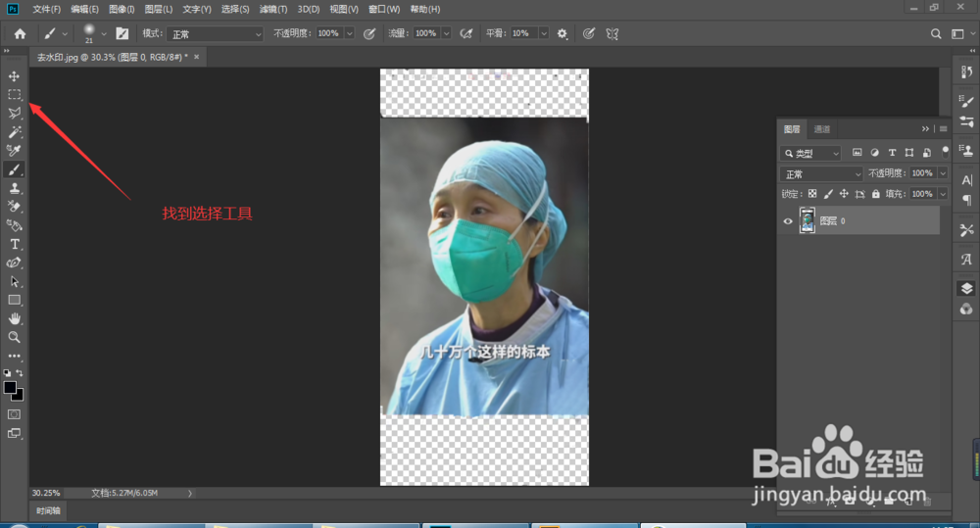
Task: Filter layers by pixel layers
Action: coord(857,153)
